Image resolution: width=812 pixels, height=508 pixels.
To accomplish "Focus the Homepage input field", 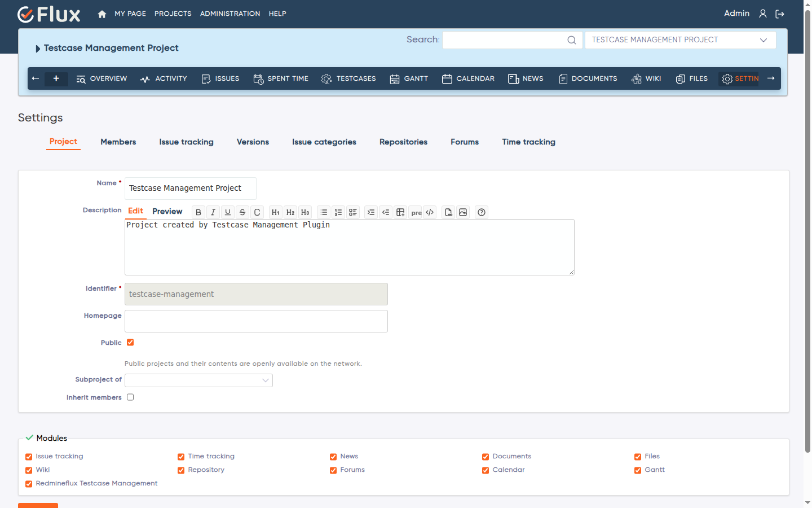I will click(x=256, y=321).
